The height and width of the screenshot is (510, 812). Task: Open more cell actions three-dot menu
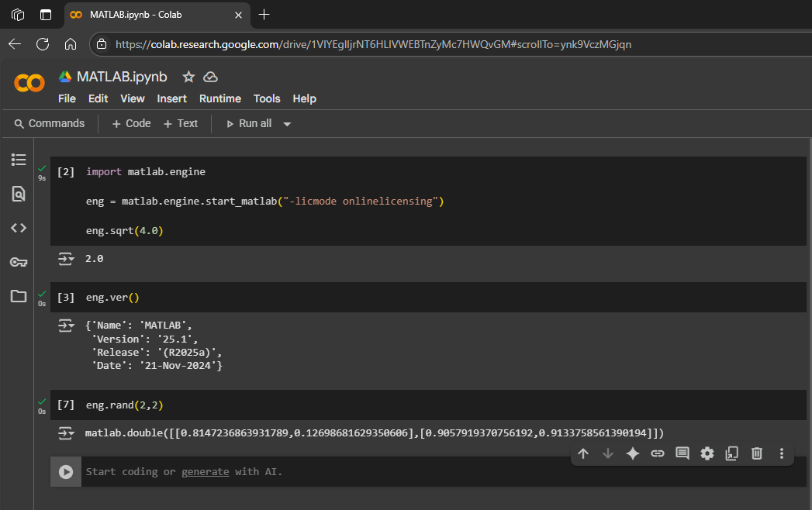[x=782, y=454]
